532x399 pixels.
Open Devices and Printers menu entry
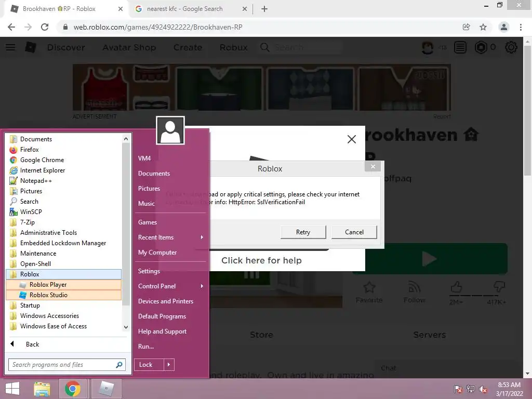click(166, 301)
